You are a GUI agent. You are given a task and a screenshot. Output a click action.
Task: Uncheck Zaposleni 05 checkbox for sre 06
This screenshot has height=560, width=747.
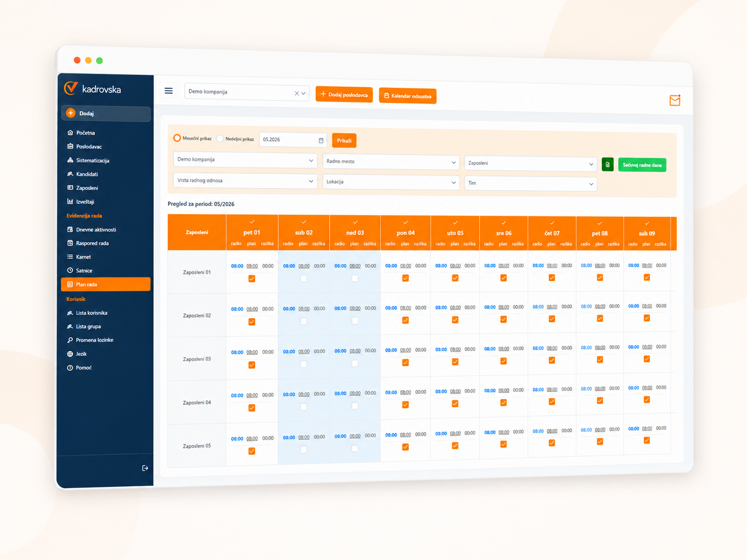(504, 444)
